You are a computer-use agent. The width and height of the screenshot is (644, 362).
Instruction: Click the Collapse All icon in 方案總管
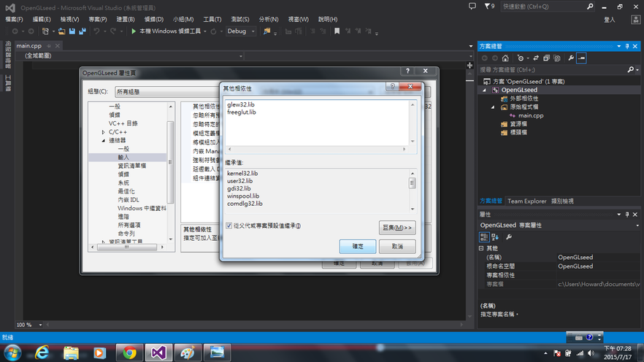[546, 58]
